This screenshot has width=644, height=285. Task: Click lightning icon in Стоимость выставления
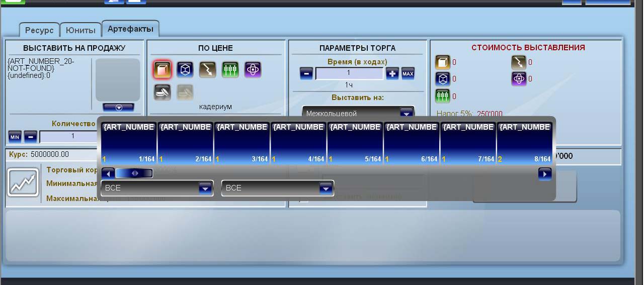coord(518,62)
